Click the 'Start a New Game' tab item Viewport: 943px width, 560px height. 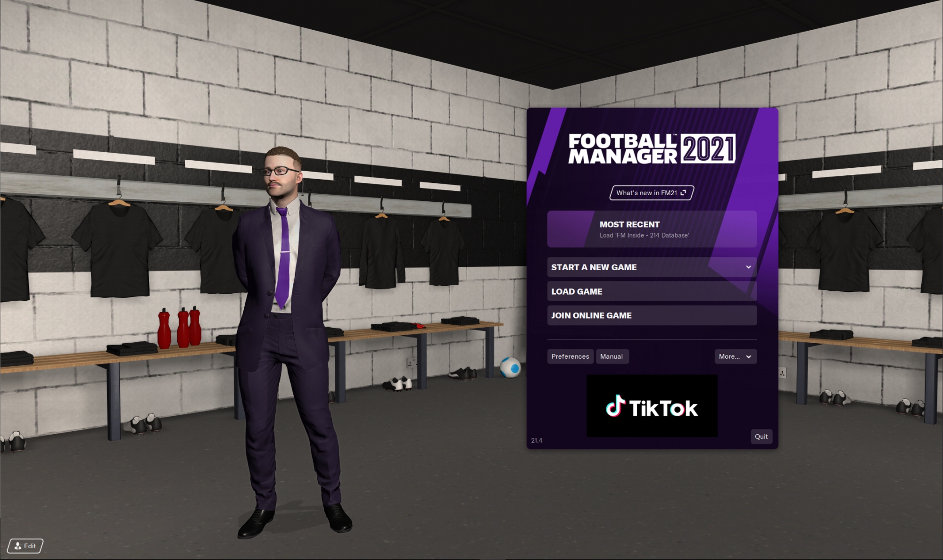[x=650, y=267]
